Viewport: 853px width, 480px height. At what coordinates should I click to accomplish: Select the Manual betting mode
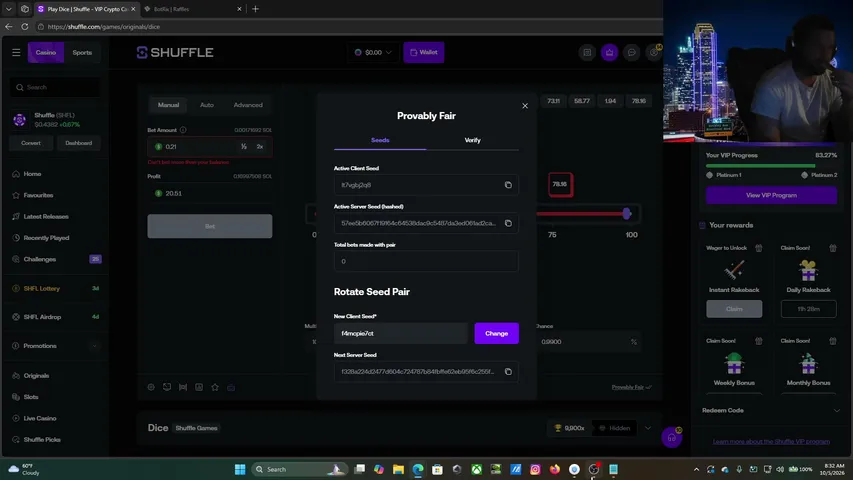(x=168, y=105)
